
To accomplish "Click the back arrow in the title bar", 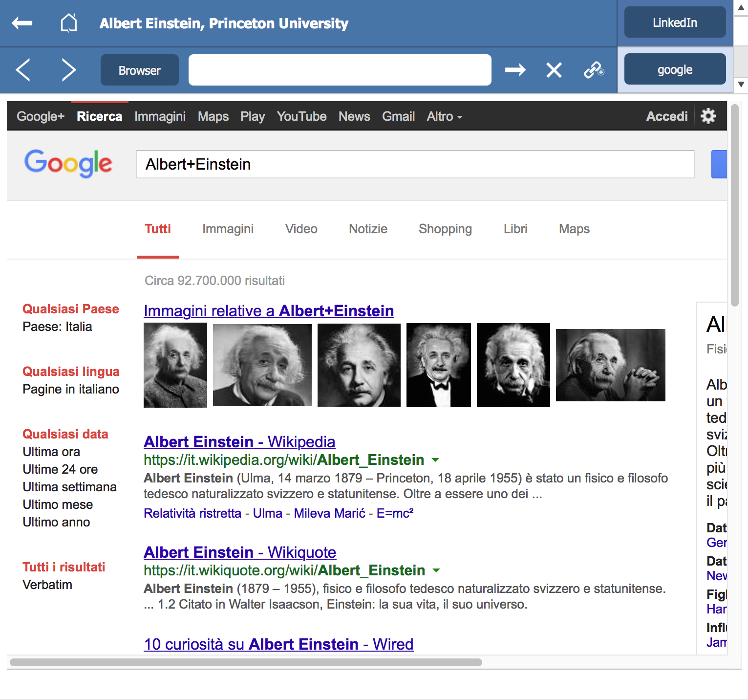I will tap(22, 23).
